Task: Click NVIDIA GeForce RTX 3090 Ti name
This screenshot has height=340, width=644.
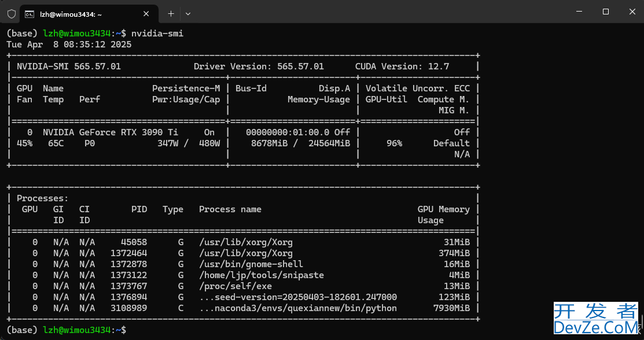Action: click(x=111, y=132)
